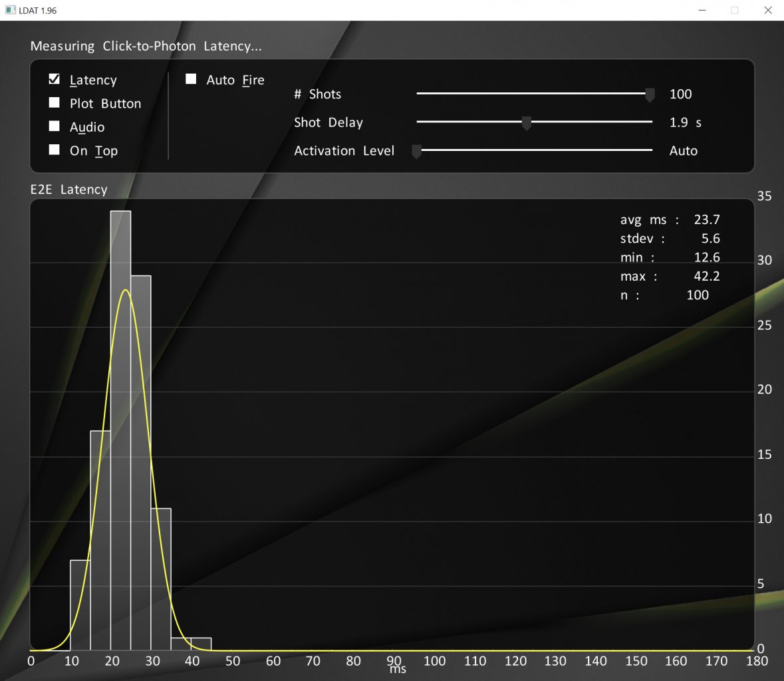Click the x-axis tick label '50'
The width and height of the screenshot is (784, 681).
[233, 661]
